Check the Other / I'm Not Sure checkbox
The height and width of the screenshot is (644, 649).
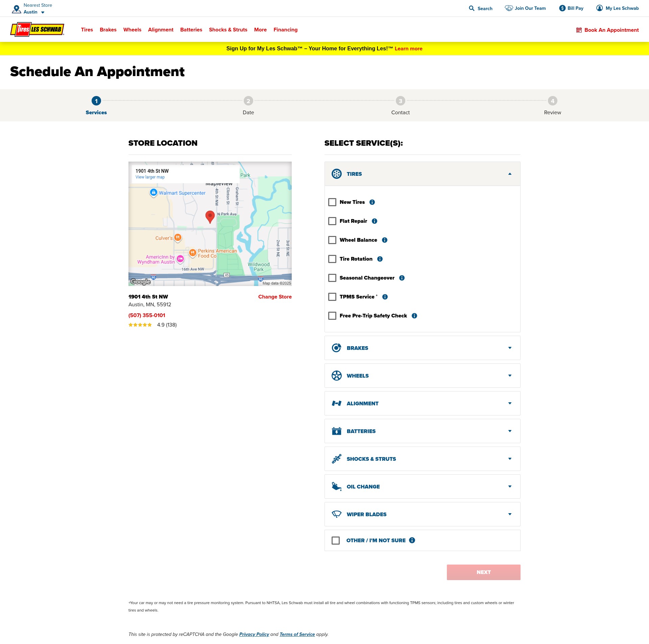(336, 541)
